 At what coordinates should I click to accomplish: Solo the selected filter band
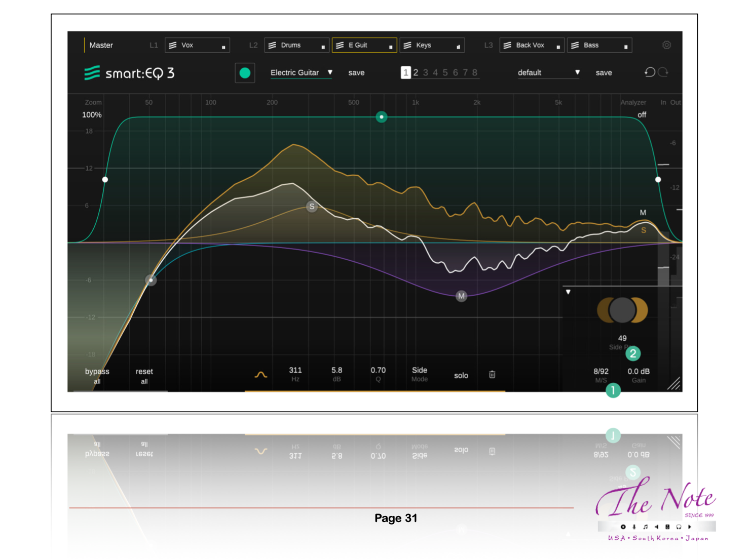[461, 375]
